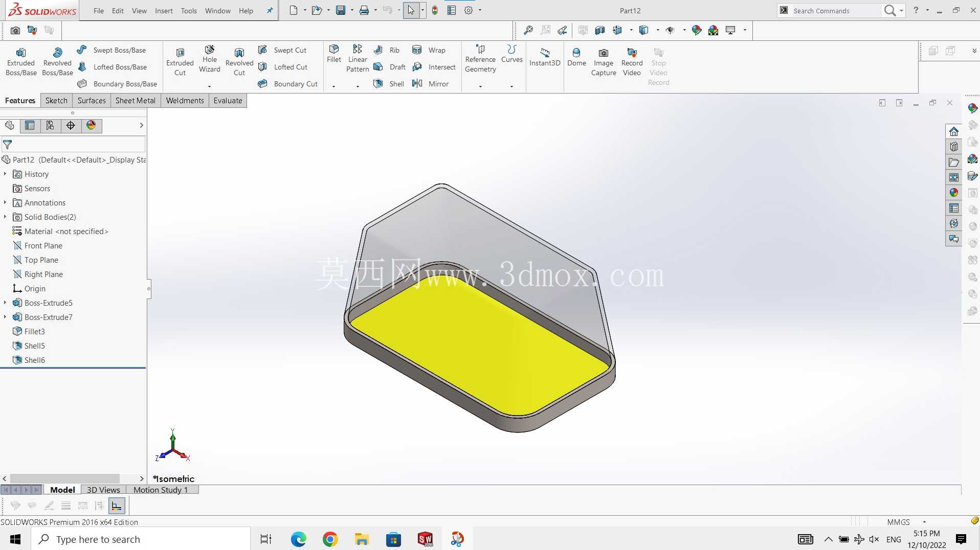
Task: Click the FeatureManager design tree tab icon
Action: pyautogui.click(x=9, y=126)
